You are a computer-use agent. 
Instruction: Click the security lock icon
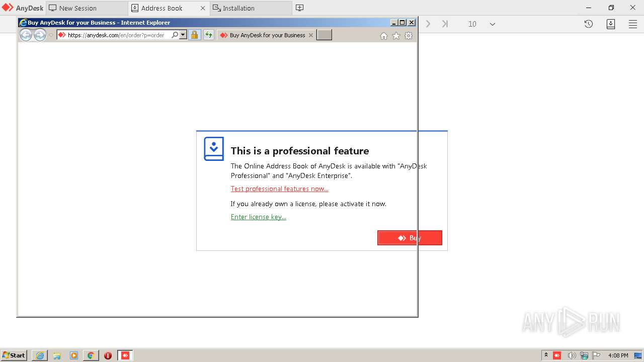coord(194,35)
